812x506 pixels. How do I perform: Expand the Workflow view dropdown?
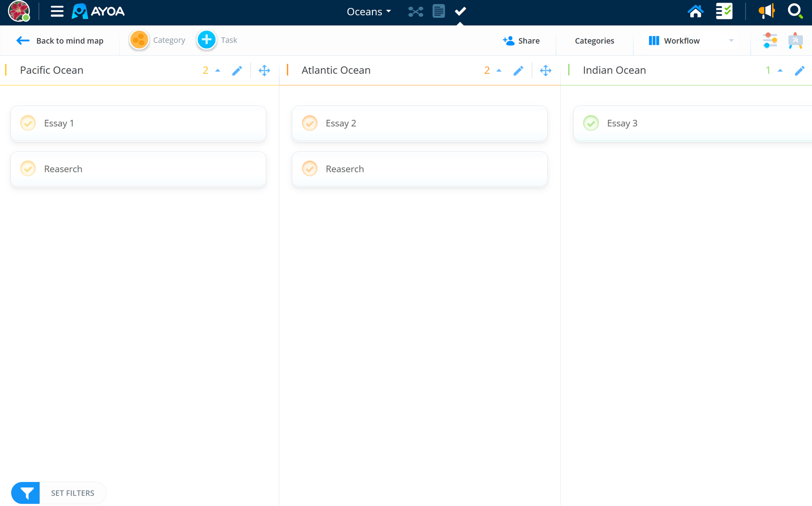pyautogui.click(x=731, y=41)
